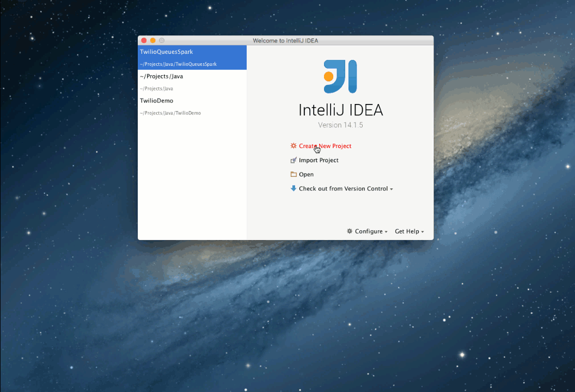Click the blue Check out arrow icon

(x=293, y=188)
